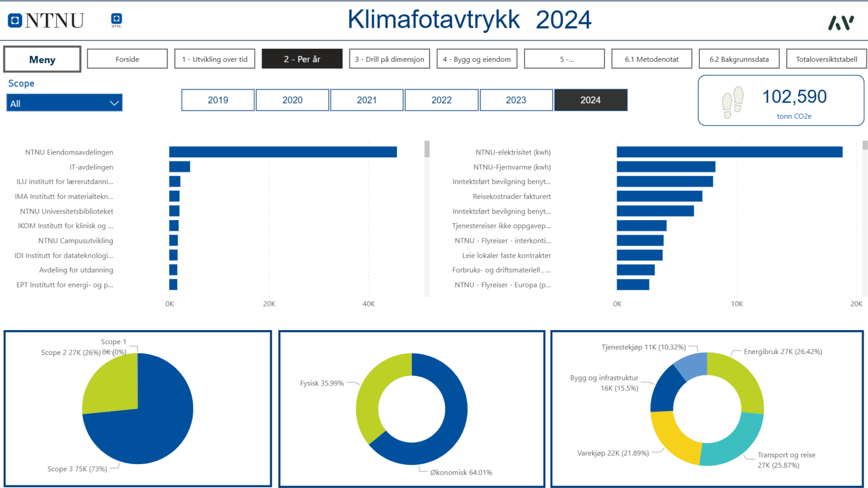868x488 pixels.
Task: Go to Forside page
Action: [127, 59]
